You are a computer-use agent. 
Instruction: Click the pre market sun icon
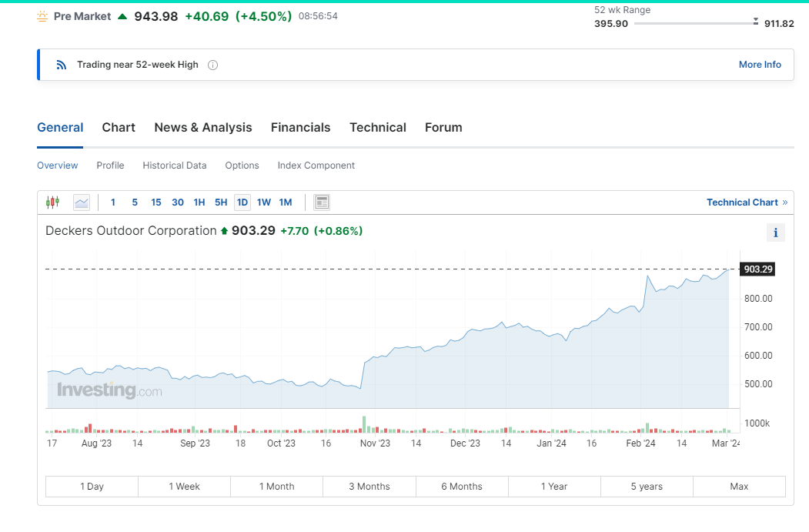tap(42, 16)
